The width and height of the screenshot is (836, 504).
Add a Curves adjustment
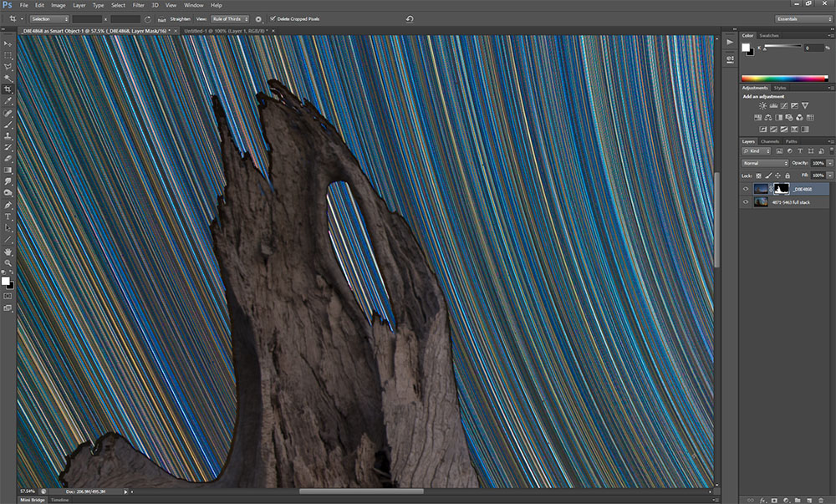784,105
